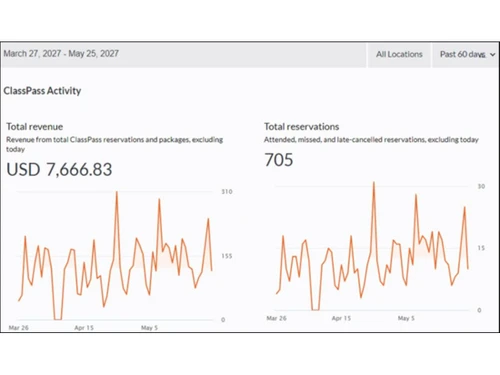Viewport: 500px width, 375px height.
Task: Click the reservations chart's 15 axis label
Action: 481,248
